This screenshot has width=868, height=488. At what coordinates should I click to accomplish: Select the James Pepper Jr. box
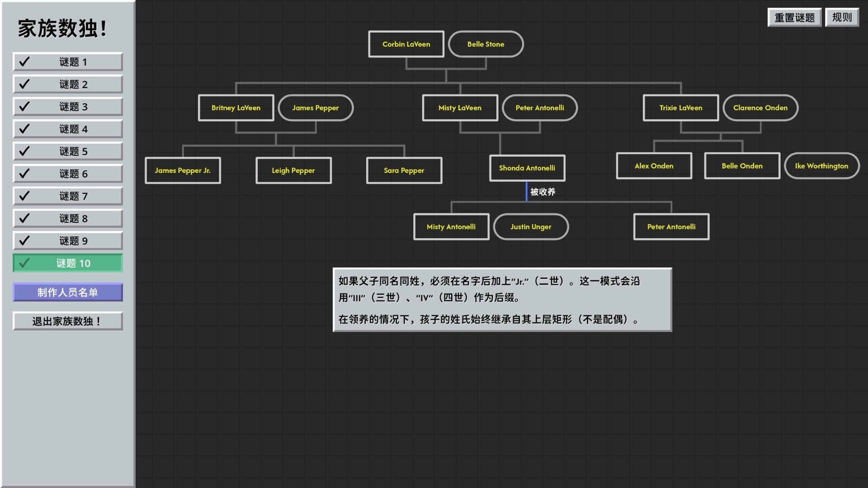[183, 170]
